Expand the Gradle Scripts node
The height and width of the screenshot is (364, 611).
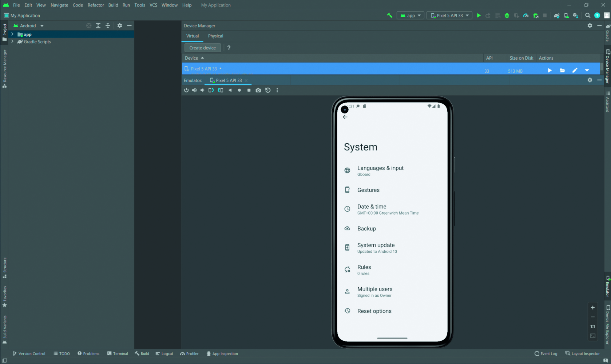12,41
